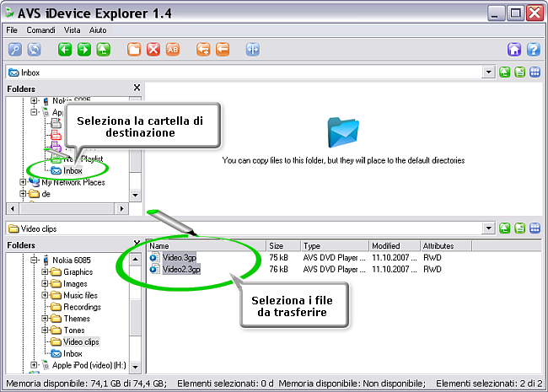Click the large envelope folder icon in upper pane
This screenshot has width=548, height=392.
[x=343, y=132]
